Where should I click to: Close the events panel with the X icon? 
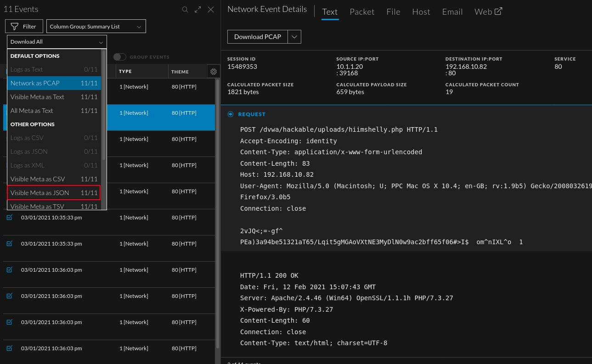[211, 10]
